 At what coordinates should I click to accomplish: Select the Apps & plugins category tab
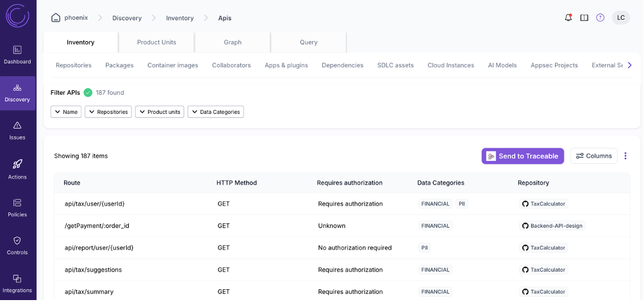point(286,65)
